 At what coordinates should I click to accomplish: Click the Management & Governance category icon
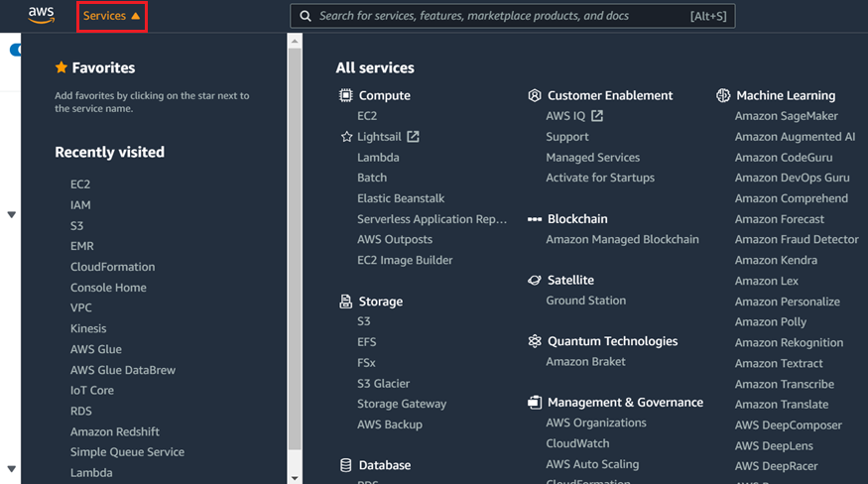pos(535,403)
